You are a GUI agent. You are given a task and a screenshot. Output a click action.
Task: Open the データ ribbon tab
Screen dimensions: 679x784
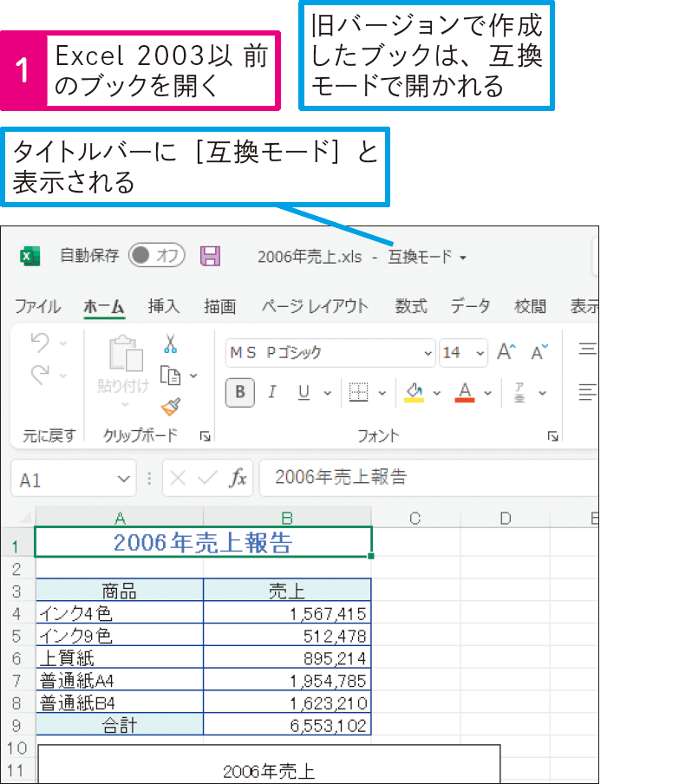coord(470,306)
